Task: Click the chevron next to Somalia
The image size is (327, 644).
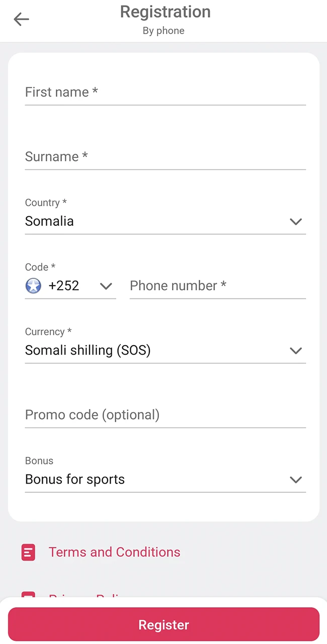Action: pyautogui.click(x=295, y=221)
